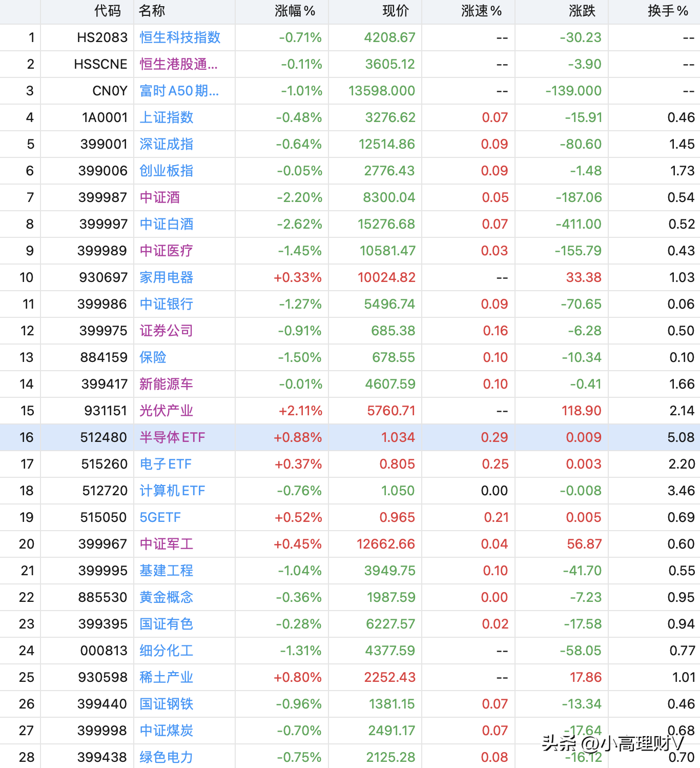Open 国证钢铁 index link
This screenshot has width=700, height=768.
tap(167, 704)
